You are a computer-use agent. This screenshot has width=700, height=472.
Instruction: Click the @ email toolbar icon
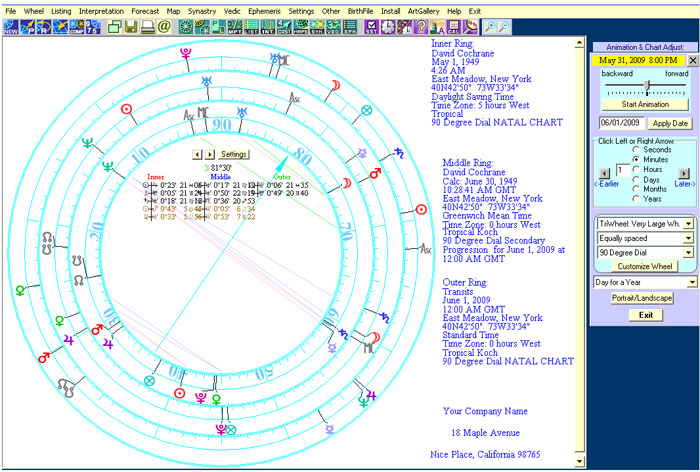click(164, 27)
